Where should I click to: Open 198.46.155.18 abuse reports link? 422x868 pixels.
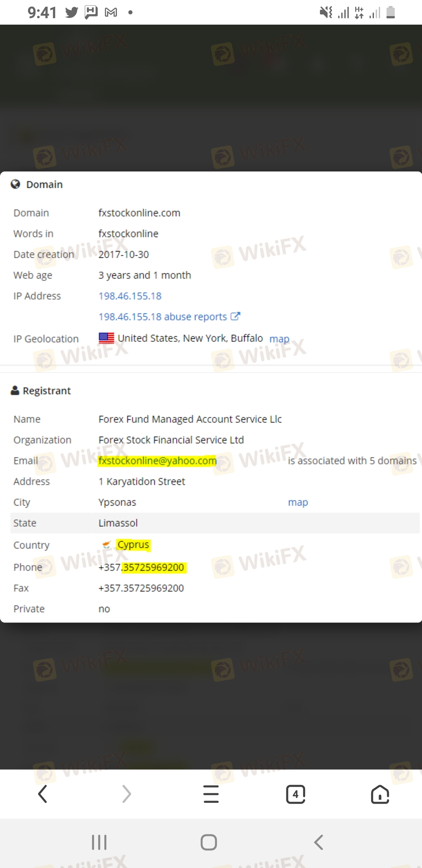coord(163,317)
